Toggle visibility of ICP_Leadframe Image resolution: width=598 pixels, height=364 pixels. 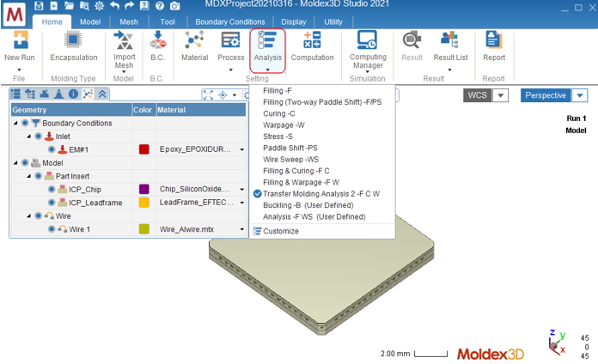click(x=52, y=203)
